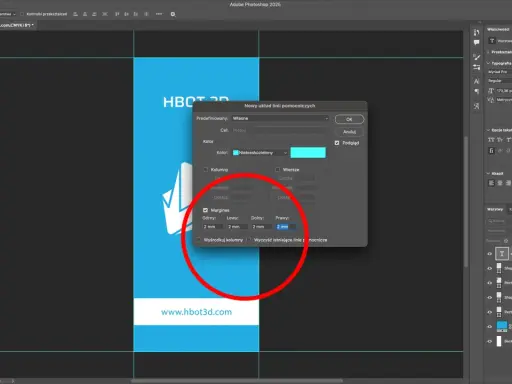512x384 pixels.
Task: Open the Regular font style dropdown
Action: [500, 81]
